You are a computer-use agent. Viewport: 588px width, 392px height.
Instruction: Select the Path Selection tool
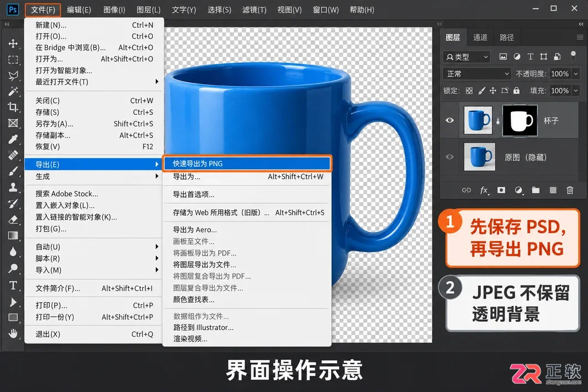coord(13,302)
